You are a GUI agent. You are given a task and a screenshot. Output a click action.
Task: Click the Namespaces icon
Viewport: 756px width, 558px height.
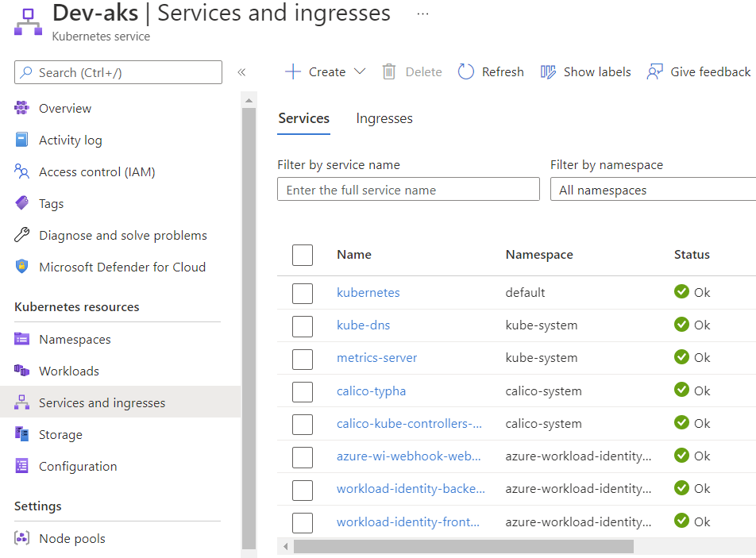coord(21,339)
